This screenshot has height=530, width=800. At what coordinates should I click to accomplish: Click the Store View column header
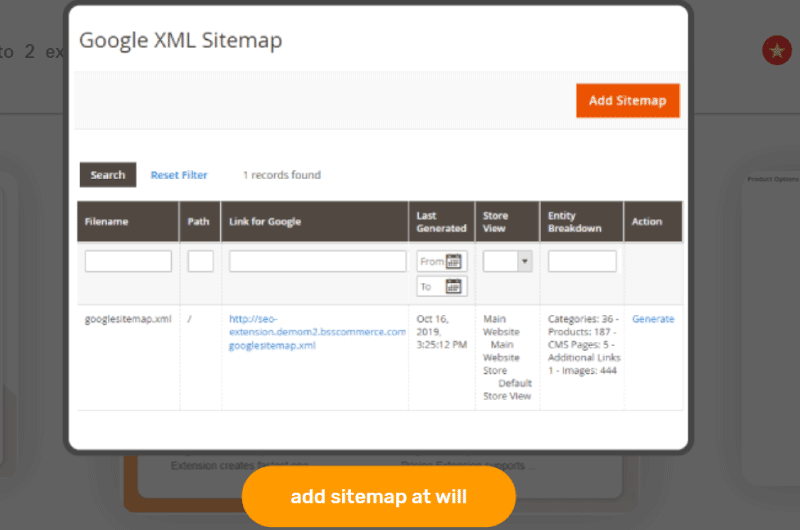508,221
